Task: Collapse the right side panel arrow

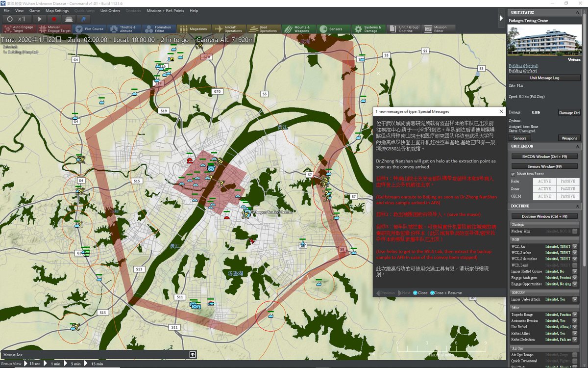Action: (501, 18)
